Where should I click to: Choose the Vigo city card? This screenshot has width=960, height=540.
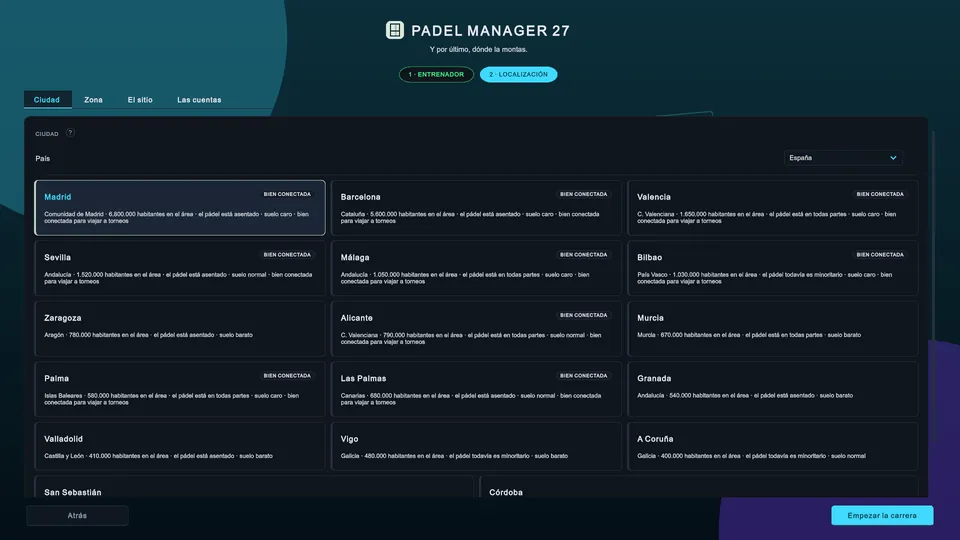[x=476, y=446]
